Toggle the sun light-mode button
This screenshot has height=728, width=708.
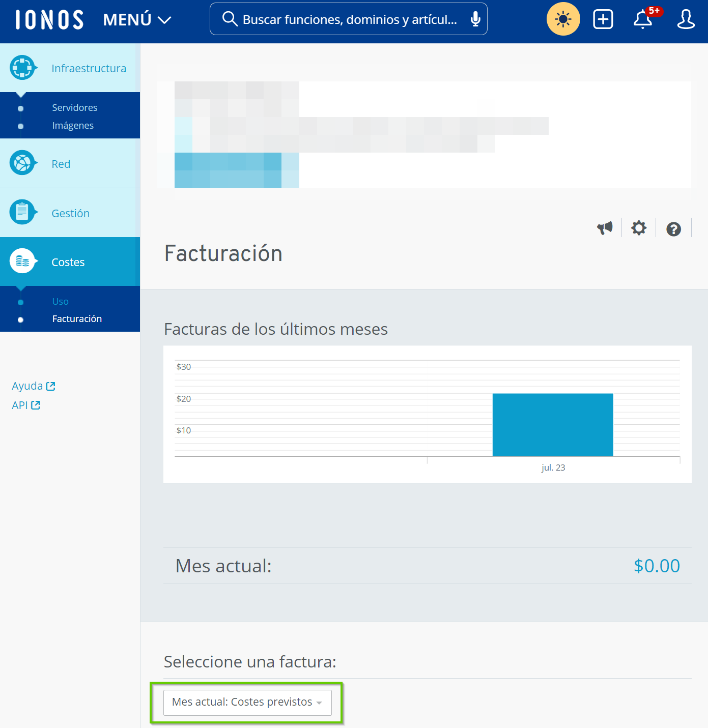[x=563, y=19]
